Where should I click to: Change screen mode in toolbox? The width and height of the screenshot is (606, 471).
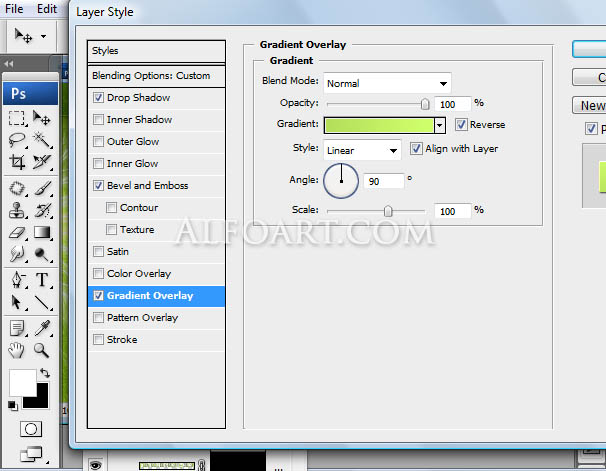point(32,454)
